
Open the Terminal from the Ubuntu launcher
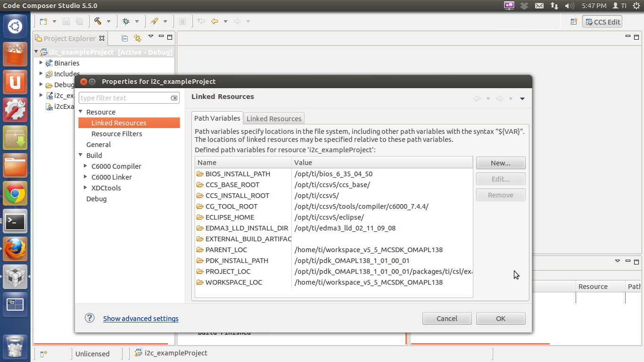coord(15,222)
